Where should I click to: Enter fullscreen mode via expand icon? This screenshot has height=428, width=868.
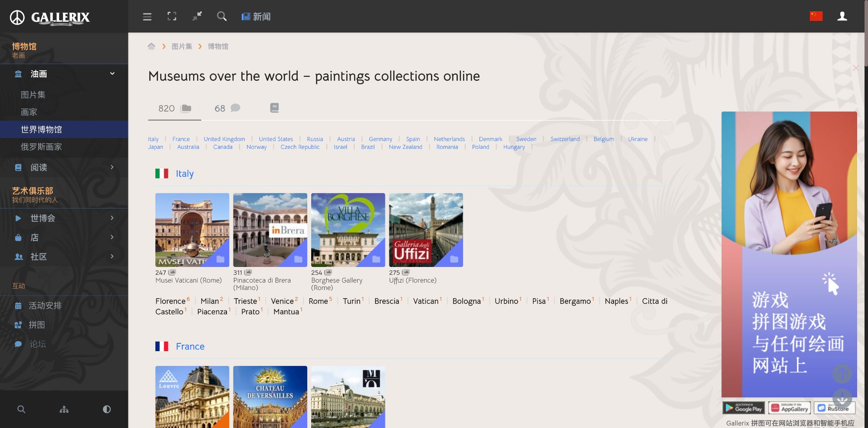coord(172,16)
